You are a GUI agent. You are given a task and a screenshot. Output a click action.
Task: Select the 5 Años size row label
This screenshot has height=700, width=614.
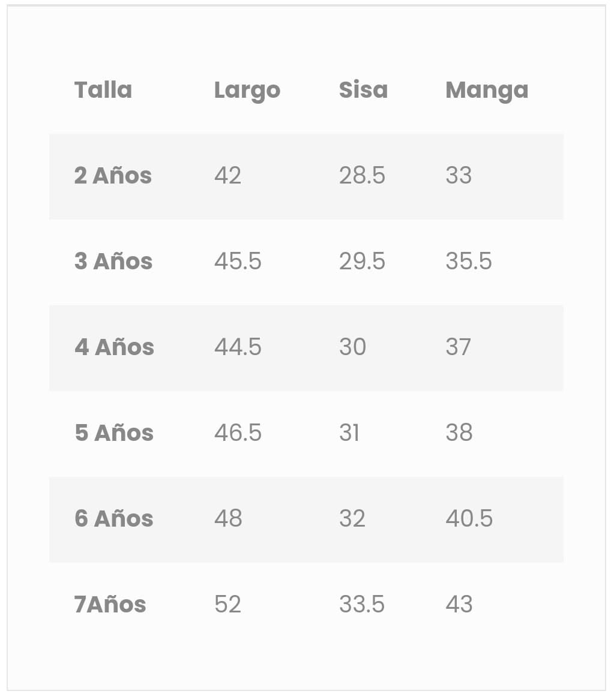[114, 433]
